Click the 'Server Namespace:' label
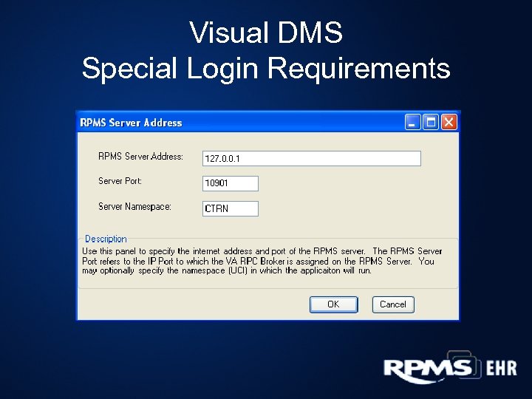This screenshot has height=399, width=532. coord(134,206)
